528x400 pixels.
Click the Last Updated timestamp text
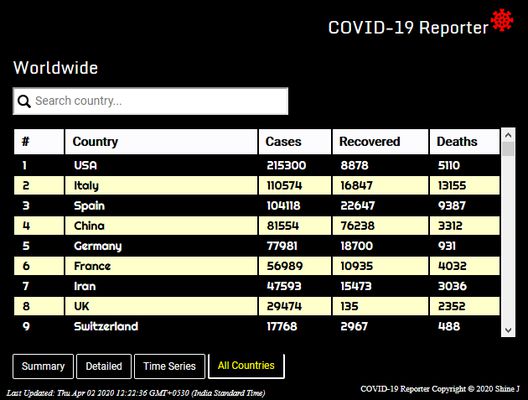pos(136,393)
